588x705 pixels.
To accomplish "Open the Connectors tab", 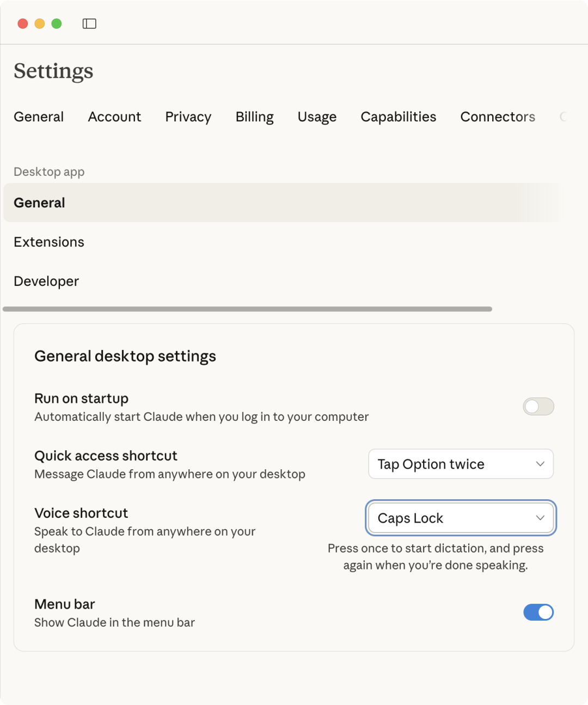I will (x=497, y=117).
